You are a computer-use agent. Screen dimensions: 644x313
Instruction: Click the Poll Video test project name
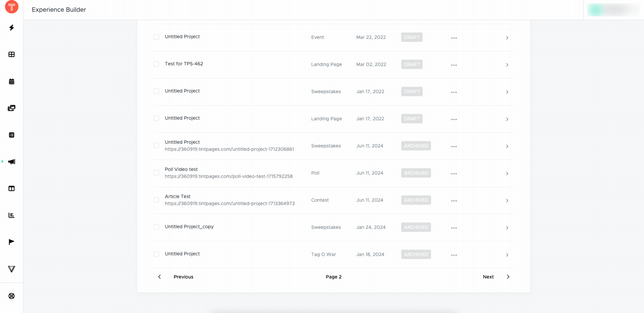click(x=181, y=169)
